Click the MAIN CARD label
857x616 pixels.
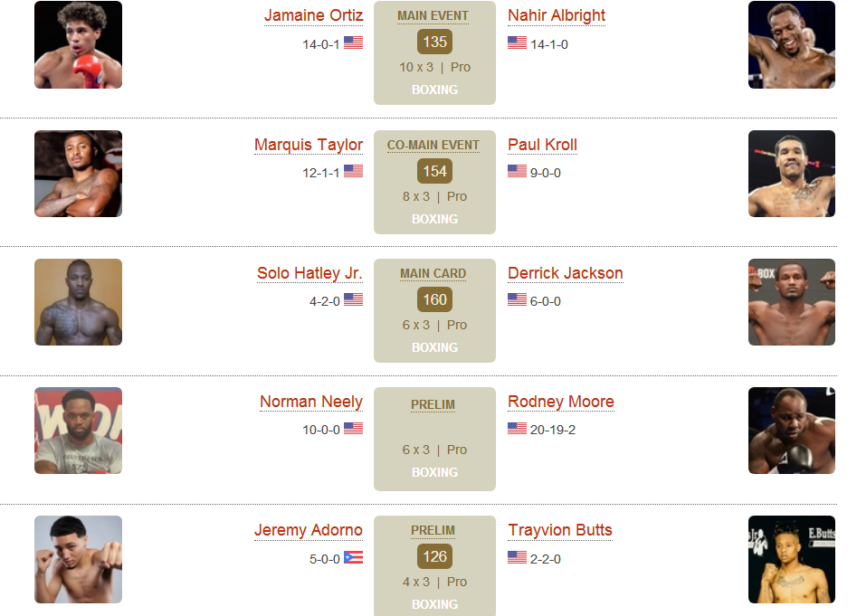point(433,273)
